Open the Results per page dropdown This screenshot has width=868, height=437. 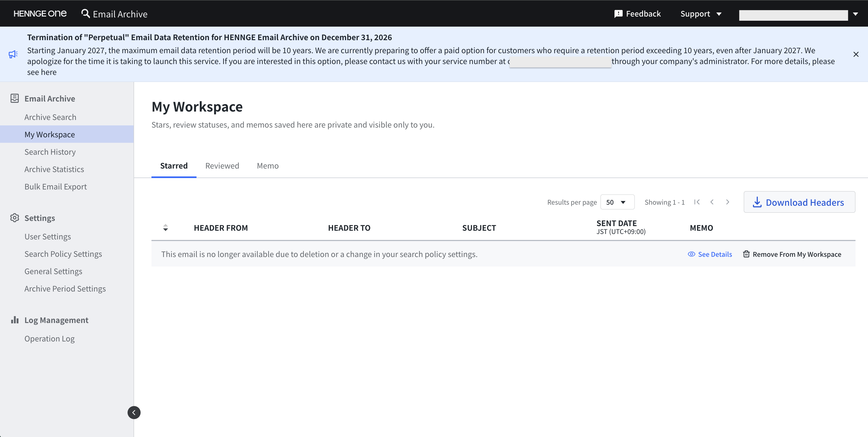click(x=617, y=202)
